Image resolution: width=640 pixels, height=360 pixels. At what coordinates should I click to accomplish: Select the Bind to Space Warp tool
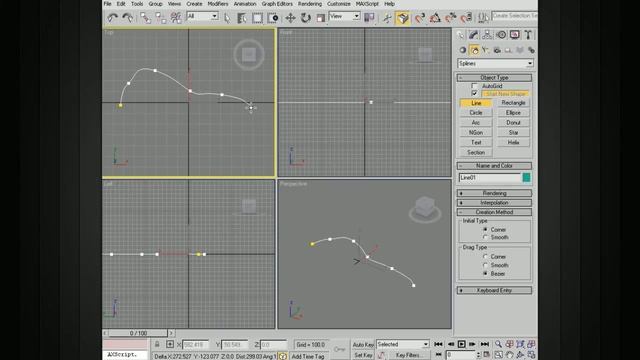176,18
